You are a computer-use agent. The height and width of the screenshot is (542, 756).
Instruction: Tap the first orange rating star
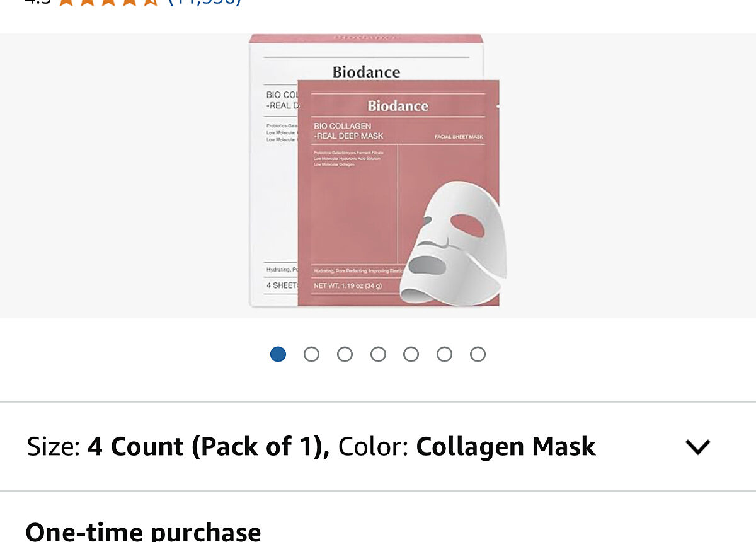66,2
